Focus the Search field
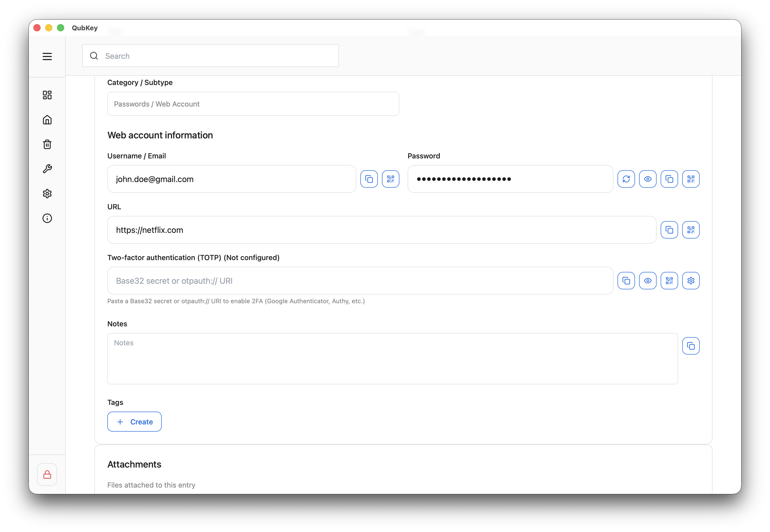Image resolution: width=770 pixels, height=532 pixels. [x=210, y=56]
